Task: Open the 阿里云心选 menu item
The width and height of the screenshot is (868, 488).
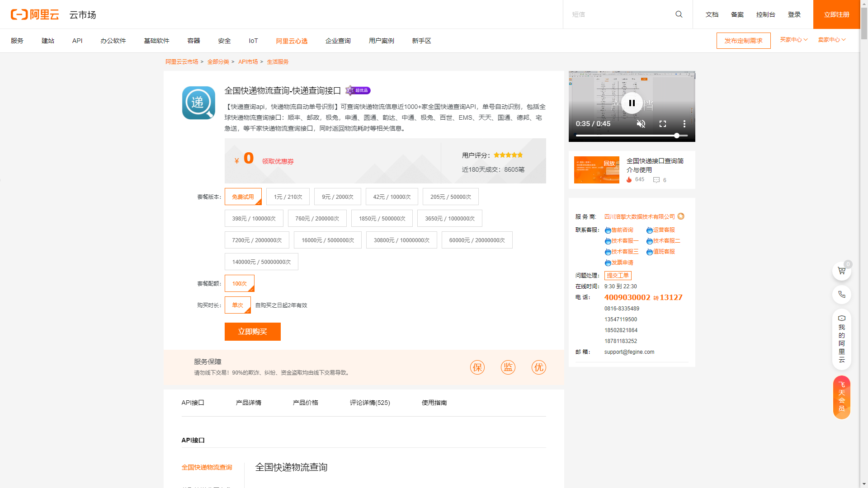Action: click(292, 41)
